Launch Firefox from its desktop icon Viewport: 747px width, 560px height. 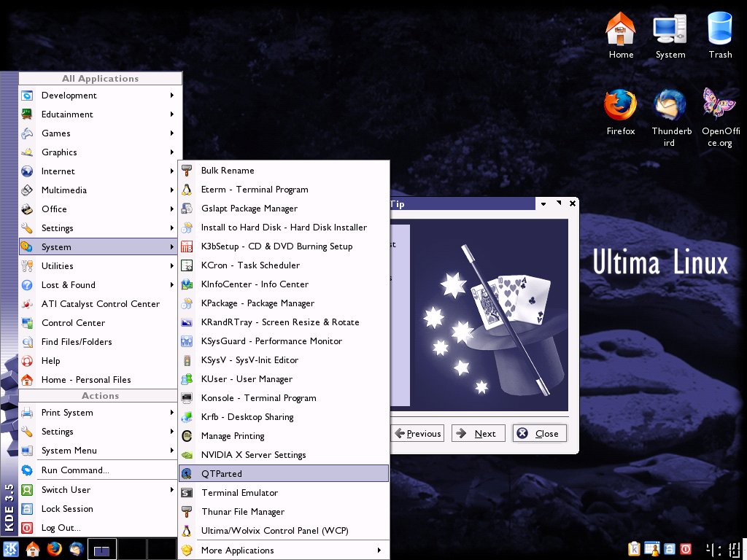(620, 112)
